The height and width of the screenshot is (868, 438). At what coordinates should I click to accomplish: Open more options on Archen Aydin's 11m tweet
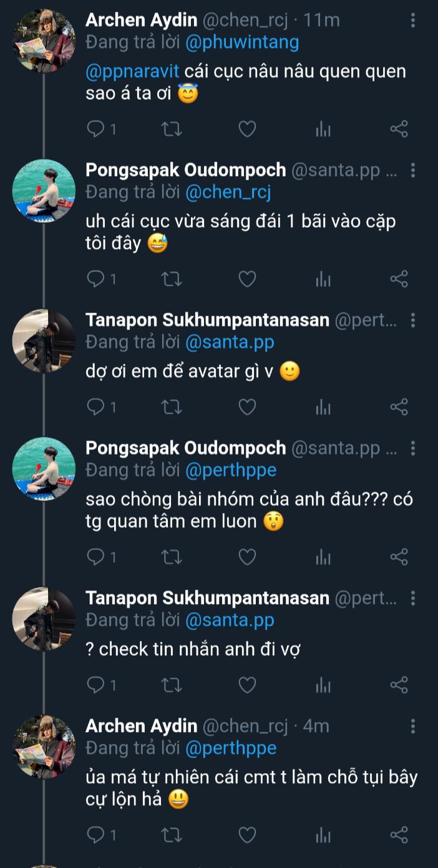point(412,21)
